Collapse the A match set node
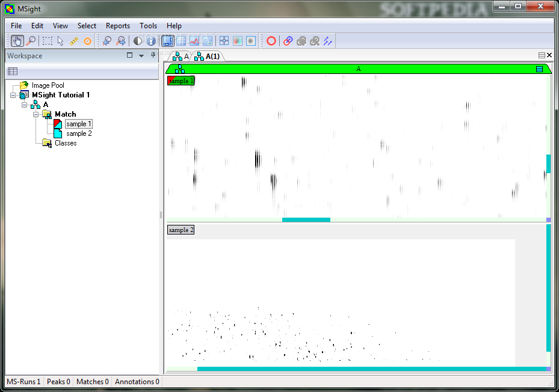Viewport: 559px width, 392px height. (24, 105)
